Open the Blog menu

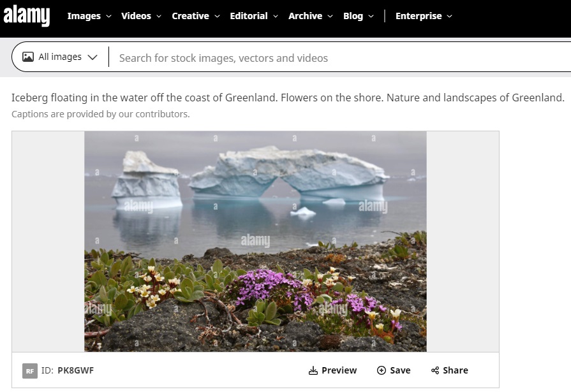[x=359, y=16]
